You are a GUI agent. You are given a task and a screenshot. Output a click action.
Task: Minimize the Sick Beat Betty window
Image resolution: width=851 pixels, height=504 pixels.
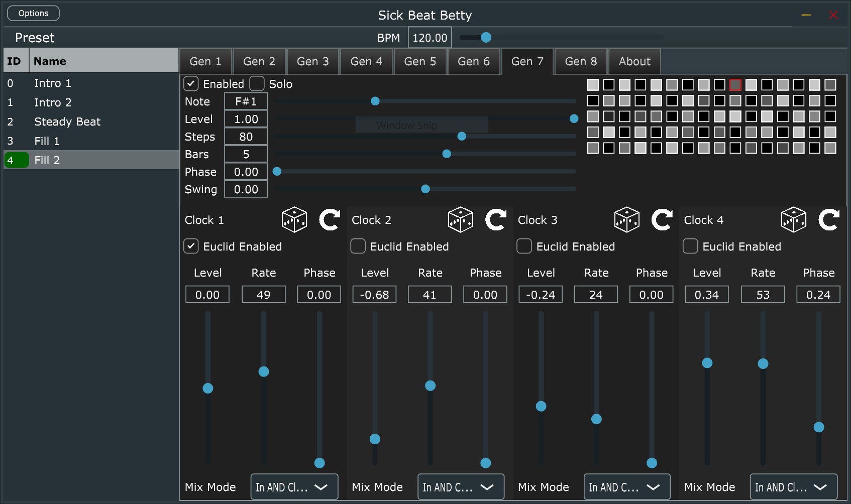[x=806, y=15]
